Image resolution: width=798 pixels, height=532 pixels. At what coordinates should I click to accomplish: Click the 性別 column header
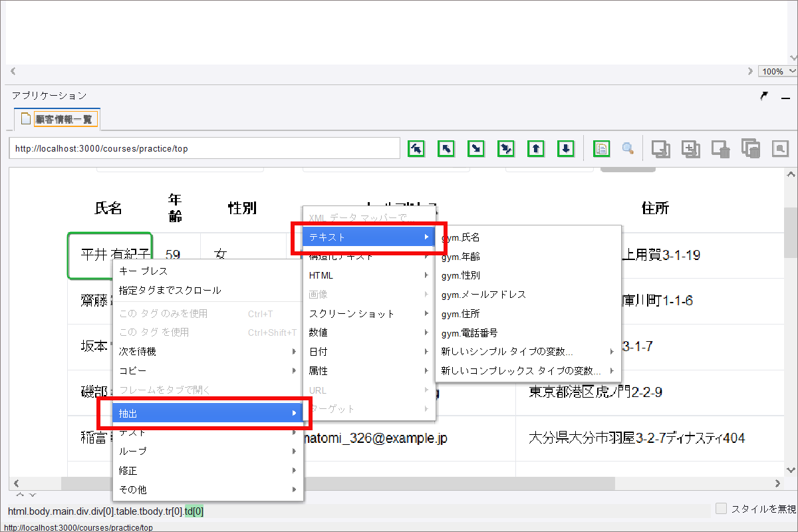(x=242, y=208)
